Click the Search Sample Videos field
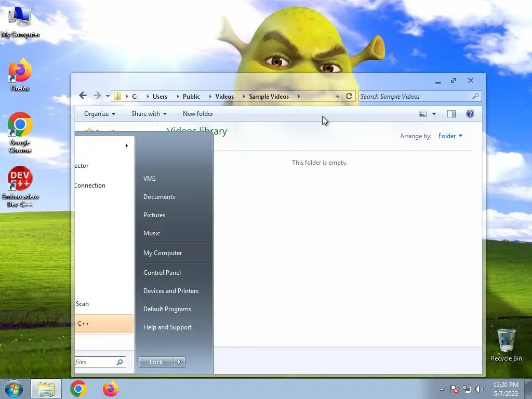Screen dimensions: 532x399 click(420, 96)
